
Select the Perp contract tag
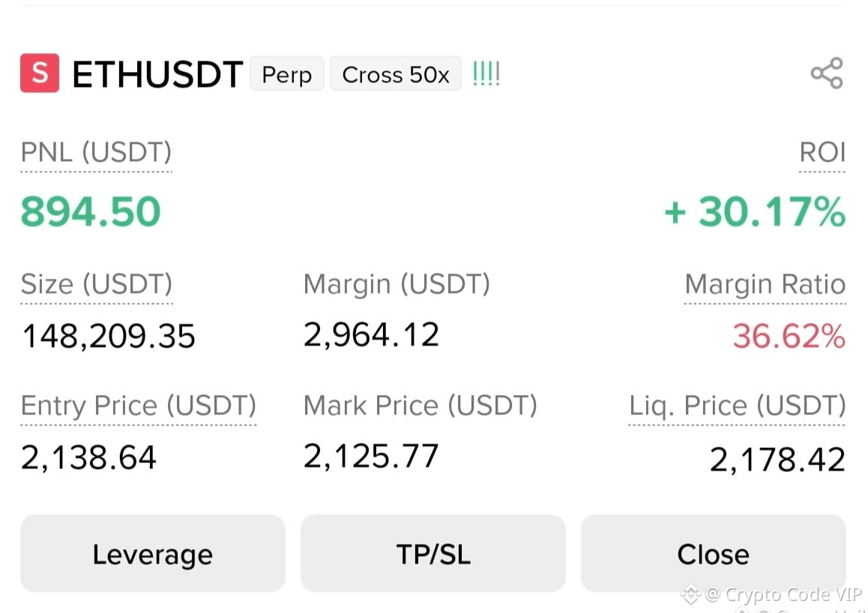coord(287,74)
